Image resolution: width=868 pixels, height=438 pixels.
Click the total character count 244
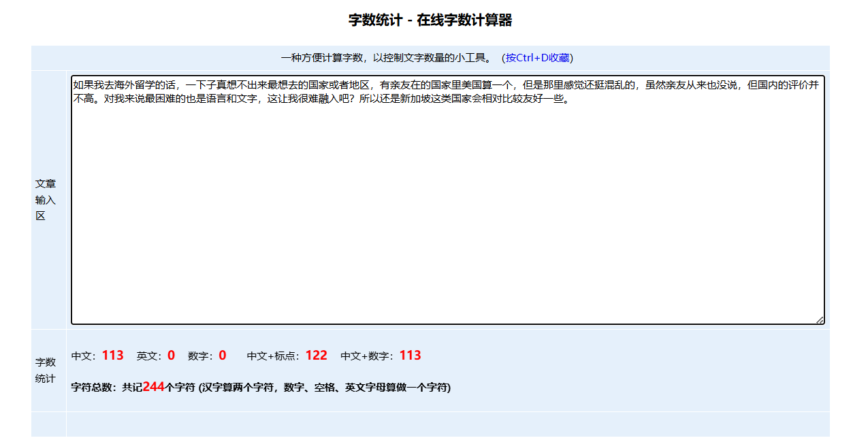click(x=153, y=387)
